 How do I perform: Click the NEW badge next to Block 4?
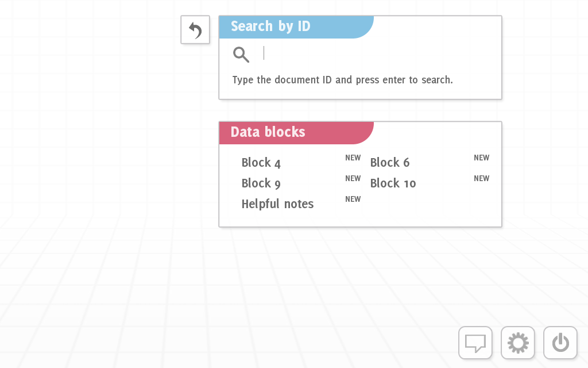pyautogui.click(x=353, y=157)
